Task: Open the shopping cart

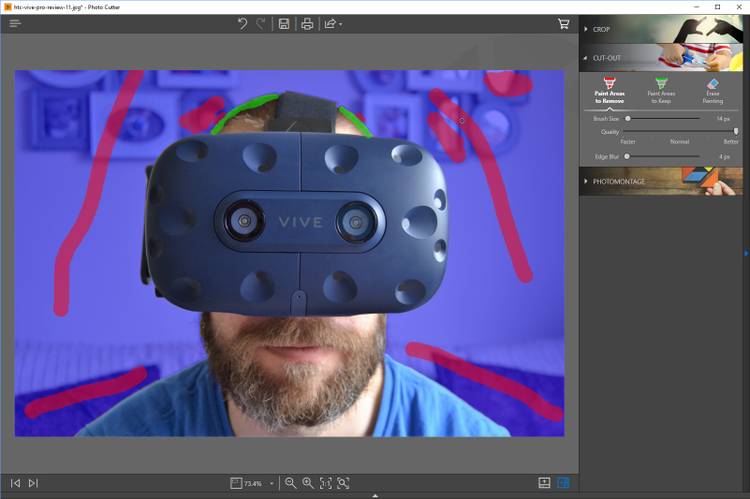Action: [563, 23]
